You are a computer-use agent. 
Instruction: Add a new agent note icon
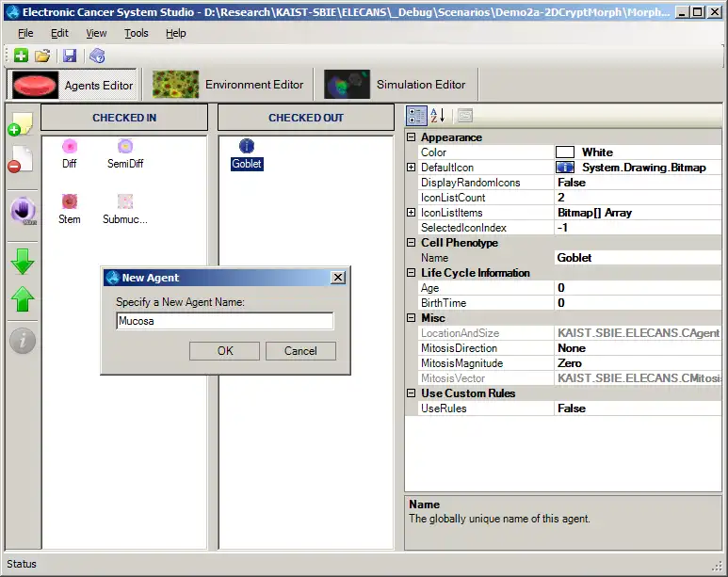21,124
